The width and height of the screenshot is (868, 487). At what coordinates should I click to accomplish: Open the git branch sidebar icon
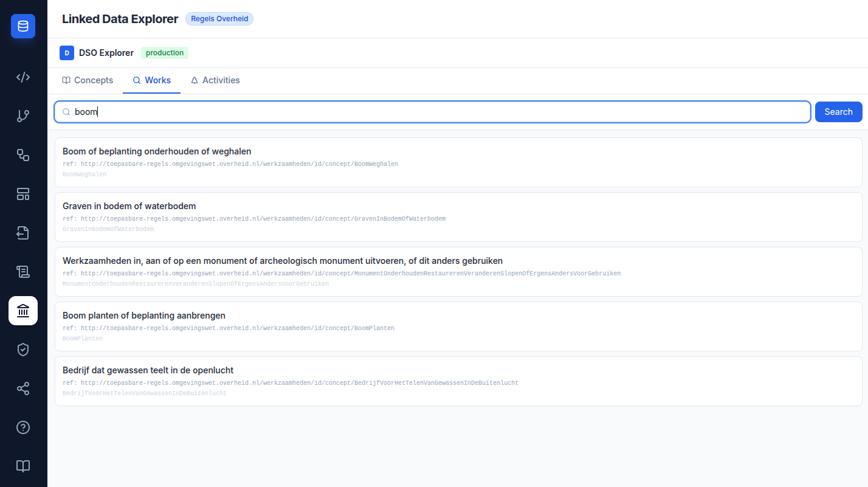pyautogui.click(x=23, y=116)
